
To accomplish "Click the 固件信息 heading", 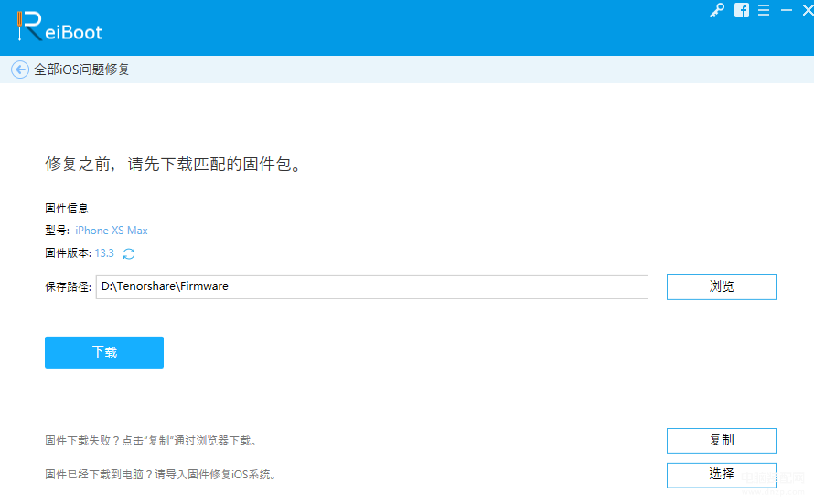I will pyautogui.click(x=67, y=209).
